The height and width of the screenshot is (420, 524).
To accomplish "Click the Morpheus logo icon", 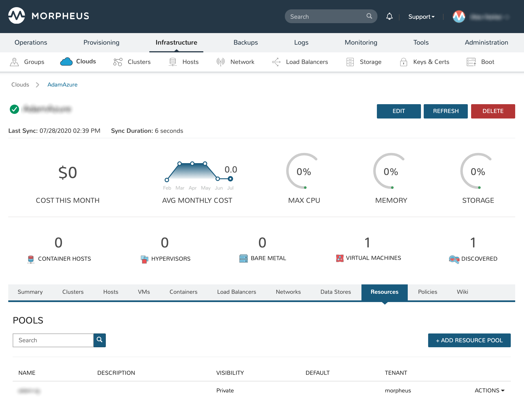I will pyautogui.click(x=17, y=16).
